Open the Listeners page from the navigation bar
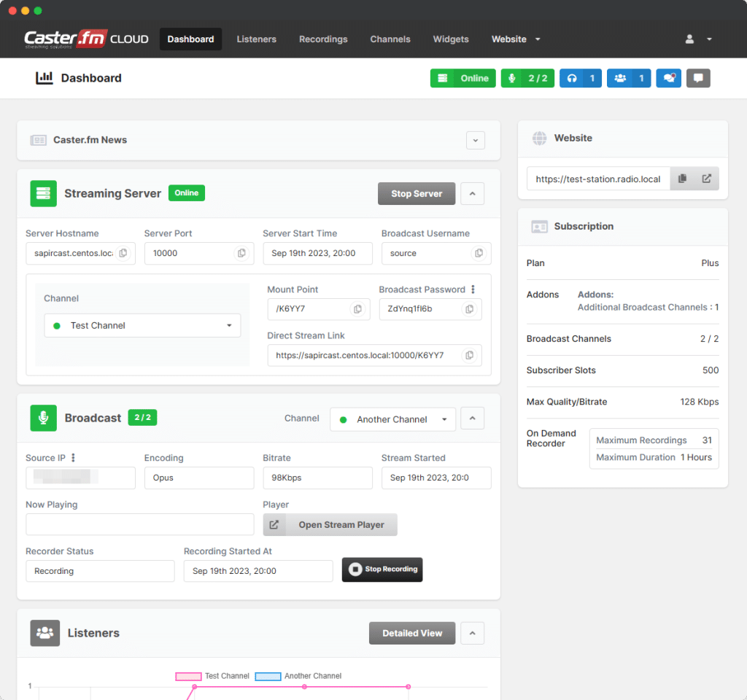 257,39
